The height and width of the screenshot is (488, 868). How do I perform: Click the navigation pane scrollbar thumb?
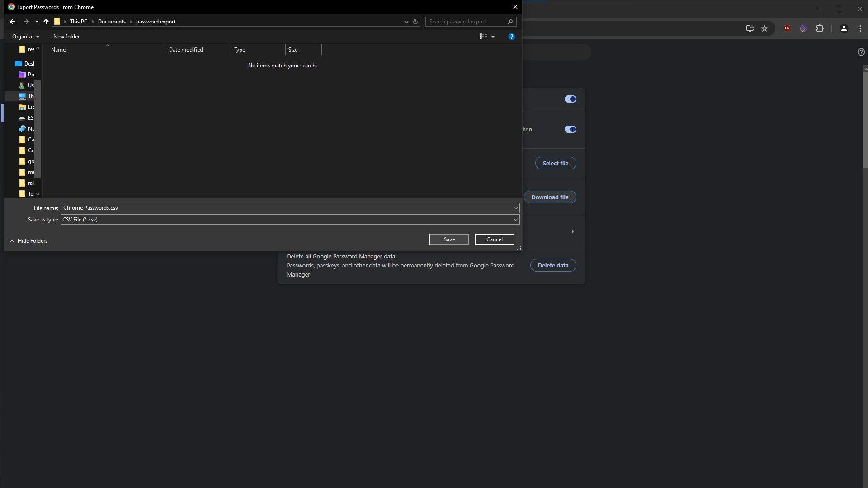point(38,129)
